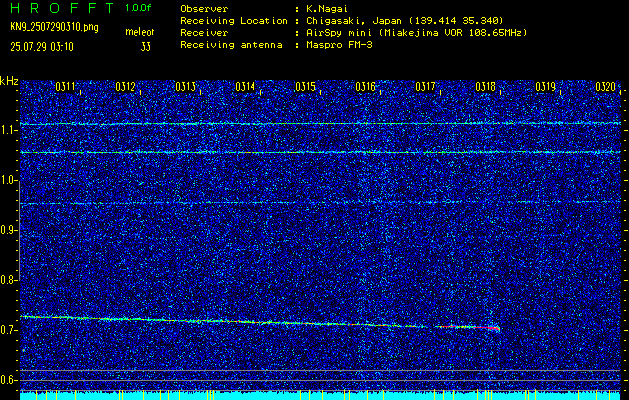The width and height of the screenshot is (629, 400).
Task: Click the cyan signal level bar at bottom
Action: (x=320, y=396)
